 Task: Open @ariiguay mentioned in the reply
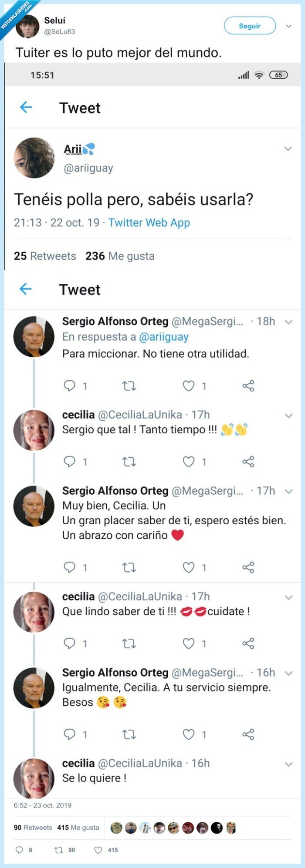pyautogui.click(x=165, y=337)
